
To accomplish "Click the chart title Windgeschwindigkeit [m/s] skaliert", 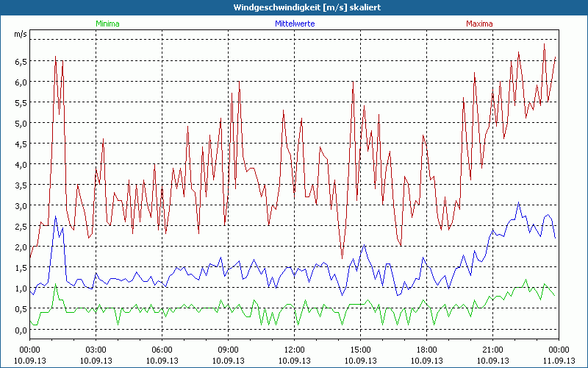I will click(295, 7).
